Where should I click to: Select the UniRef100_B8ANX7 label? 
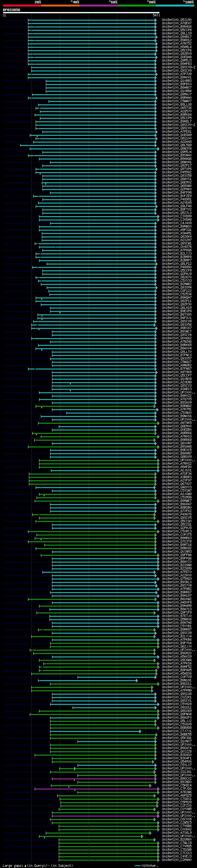point(176,88)
